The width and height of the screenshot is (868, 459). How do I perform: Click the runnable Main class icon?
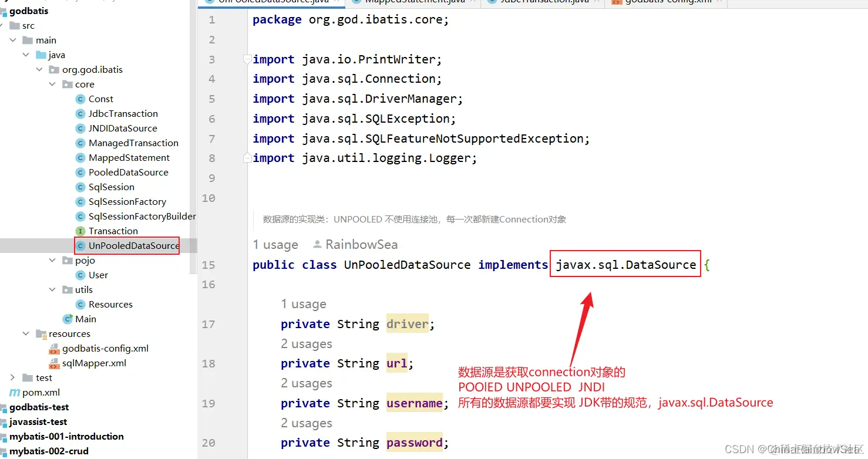point(68,319)
